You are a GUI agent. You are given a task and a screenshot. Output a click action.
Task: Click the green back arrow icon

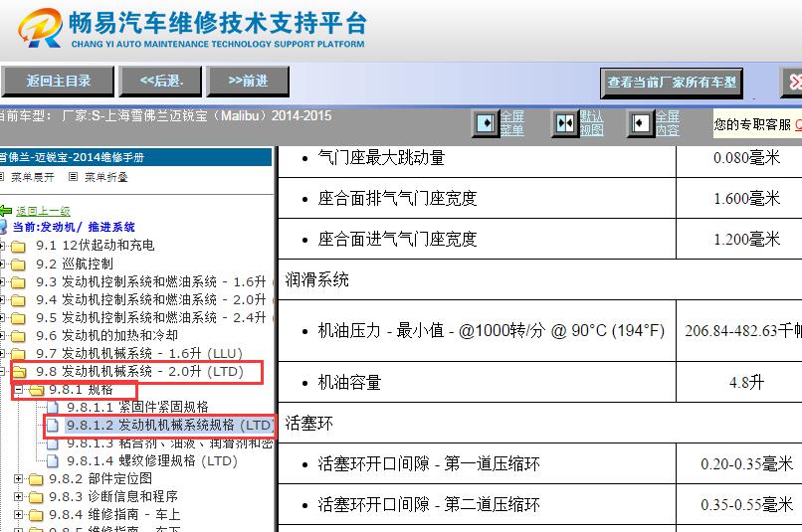(x=5, y=211)
